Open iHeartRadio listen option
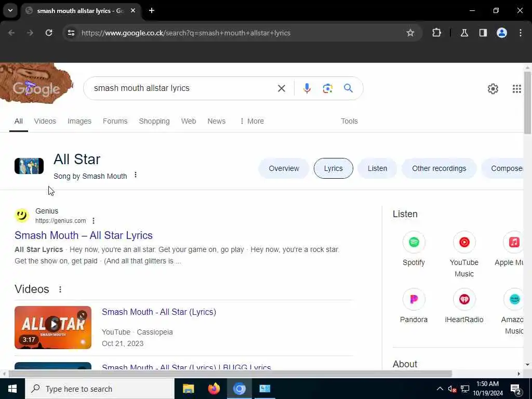Viewport: 532px width, 399px height. tap(464, 306)
